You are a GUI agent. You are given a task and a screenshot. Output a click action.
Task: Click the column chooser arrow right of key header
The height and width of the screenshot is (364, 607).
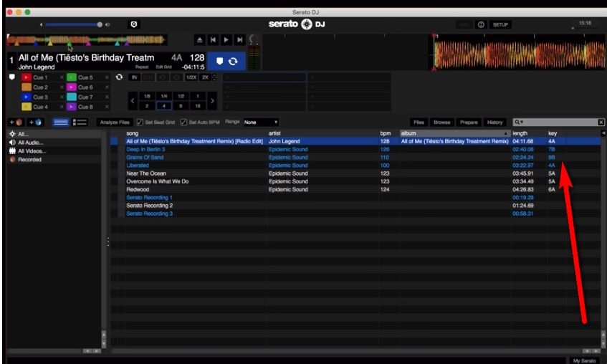point(603,133)
